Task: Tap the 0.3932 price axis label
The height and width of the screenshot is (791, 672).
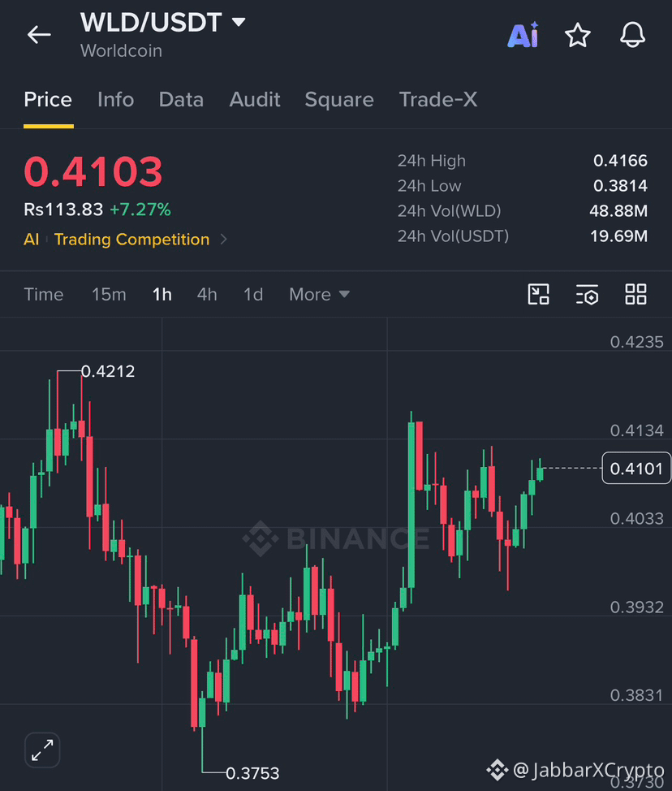Action: (637, 607)
